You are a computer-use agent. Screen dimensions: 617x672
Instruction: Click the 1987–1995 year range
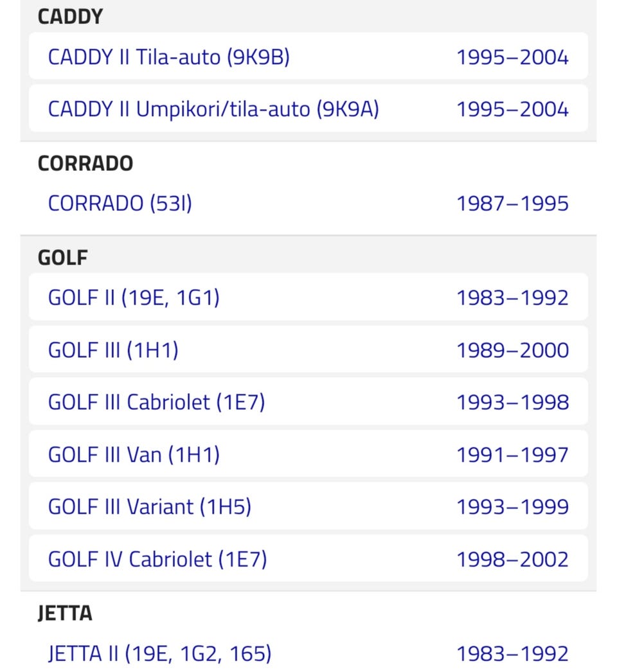(512, 204)
